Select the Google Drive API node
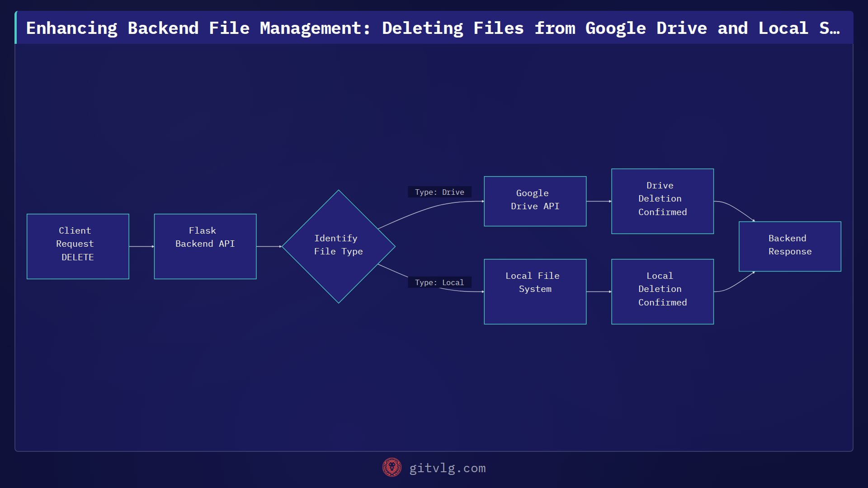The image size is (868, 488). (535, 201)
